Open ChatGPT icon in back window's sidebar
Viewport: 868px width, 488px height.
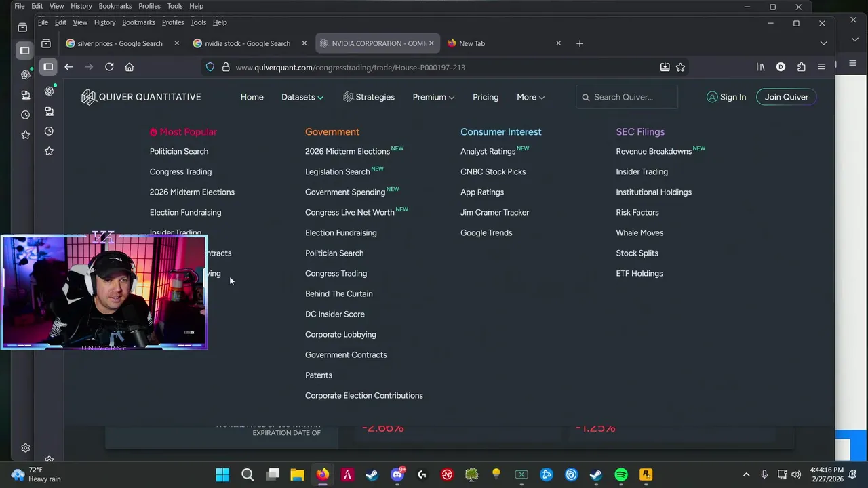pyautogui.click(x=25, y=75)
